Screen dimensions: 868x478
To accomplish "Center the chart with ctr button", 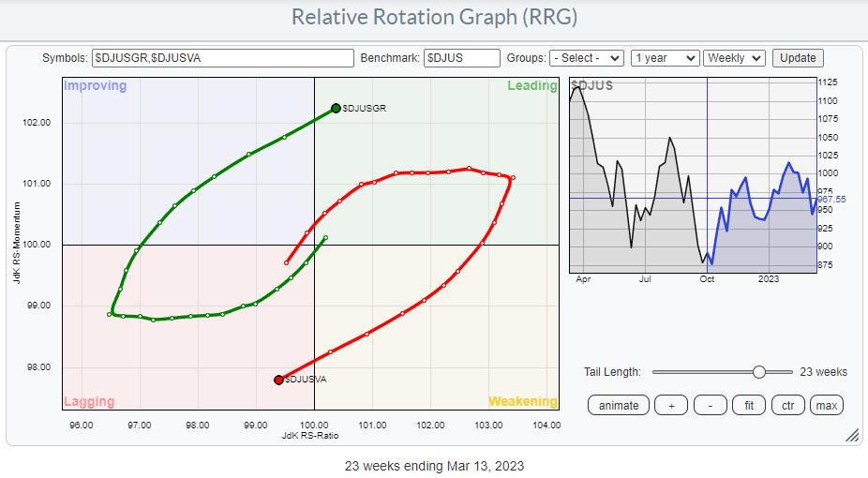I will point(787,406).
